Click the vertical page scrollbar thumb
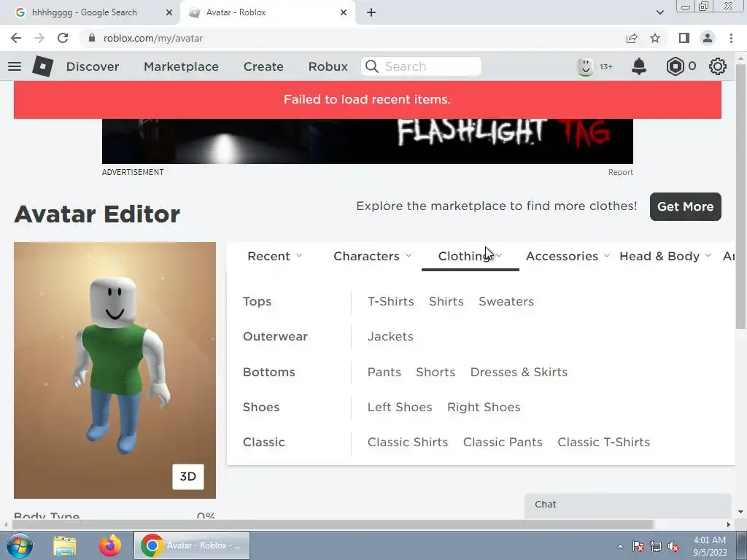This screenshot has height=560, width=747. click(740, 196)
